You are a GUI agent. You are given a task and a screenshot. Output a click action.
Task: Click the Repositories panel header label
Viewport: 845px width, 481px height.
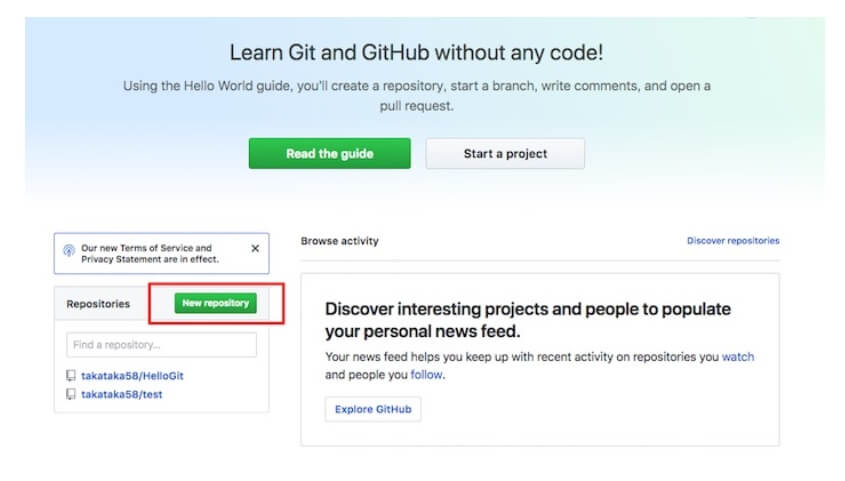98,303
